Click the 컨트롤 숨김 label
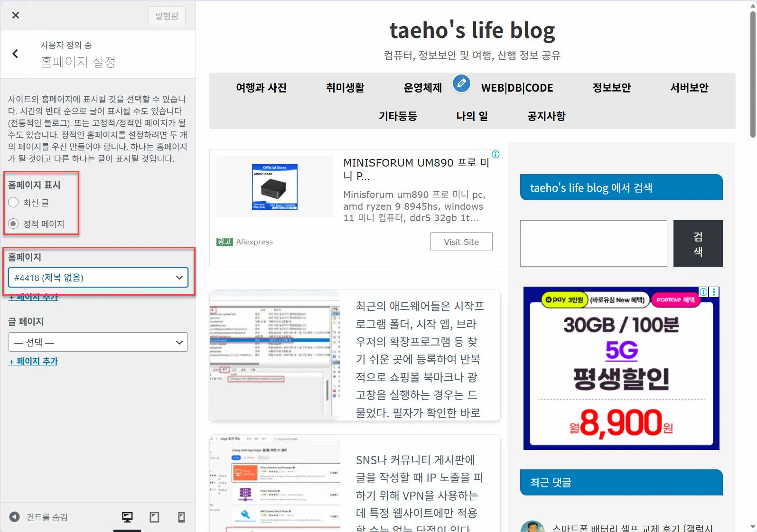Image resolution: width=757 pixels, height=532 pixels. click(47, 517)
